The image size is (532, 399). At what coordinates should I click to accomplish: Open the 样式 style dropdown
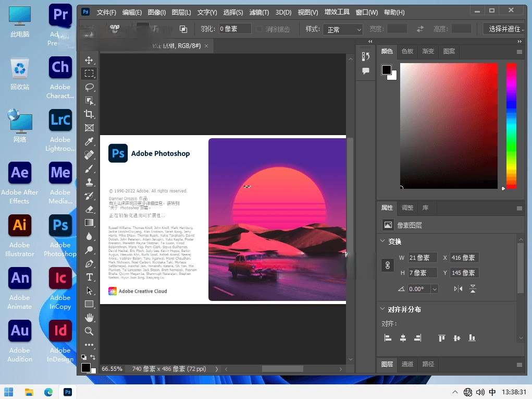coord(342,30)
